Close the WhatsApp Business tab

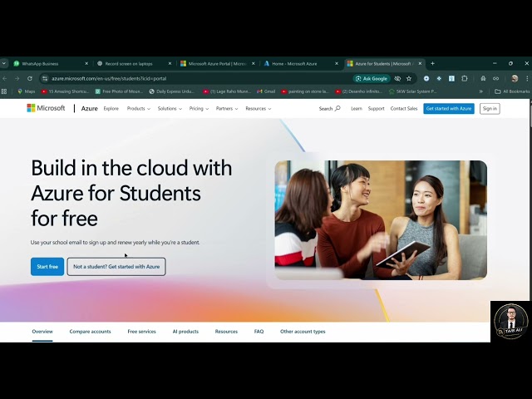(86, 63)
